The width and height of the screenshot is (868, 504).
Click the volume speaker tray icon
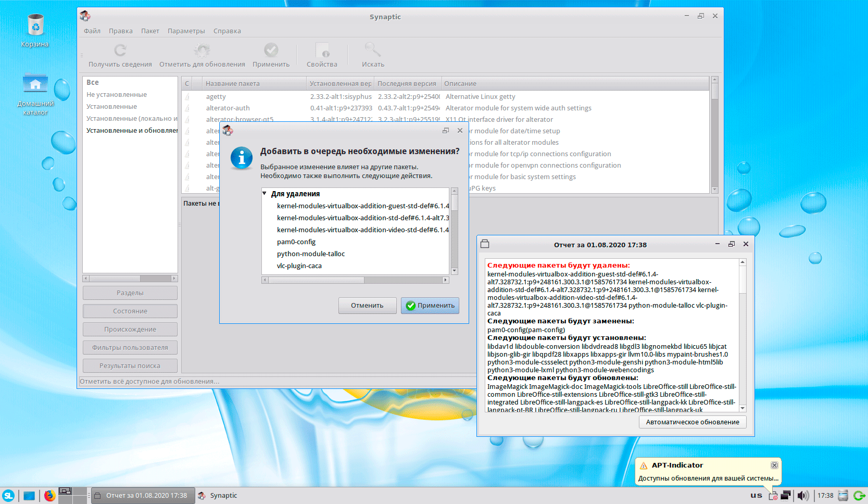click(x=803, y=496)
